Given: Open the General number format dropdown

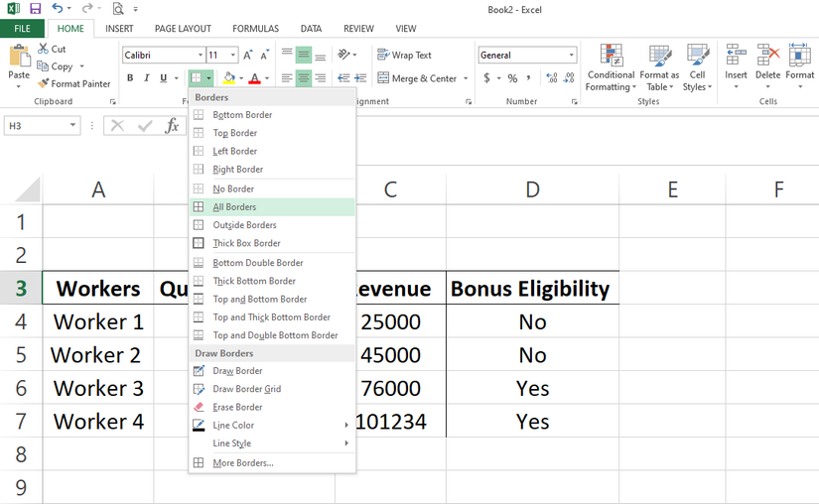Looking at the screenshot, I should click(572, 55).
